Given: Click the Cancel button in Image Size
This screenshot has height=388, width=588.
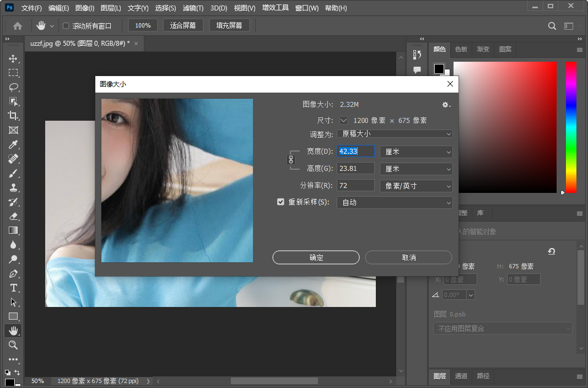Looking at the screenshot, I should click(x=408, y=257).
